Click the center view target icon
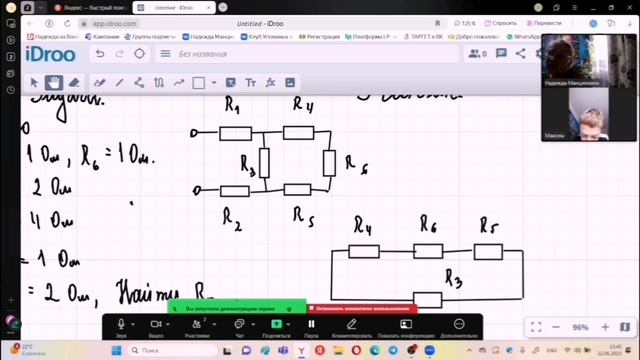Screen dimensions: 640x360 (139, 53)
